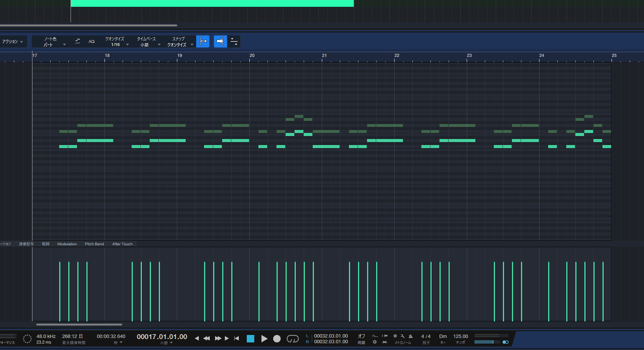Toggle the AQ auto-quantize button
This screenshot has width=644, height=350.
[91, 41]
